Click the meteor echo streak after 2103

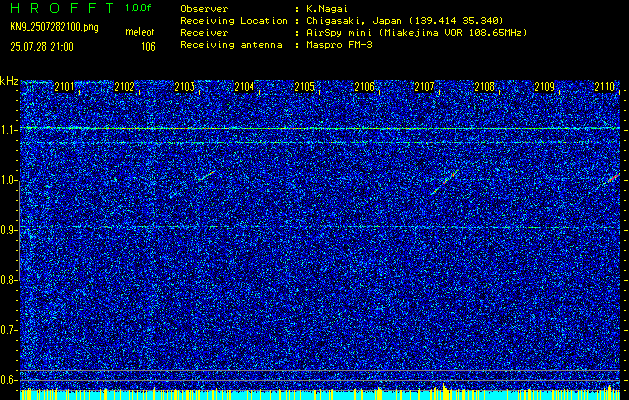coord(206,177)
